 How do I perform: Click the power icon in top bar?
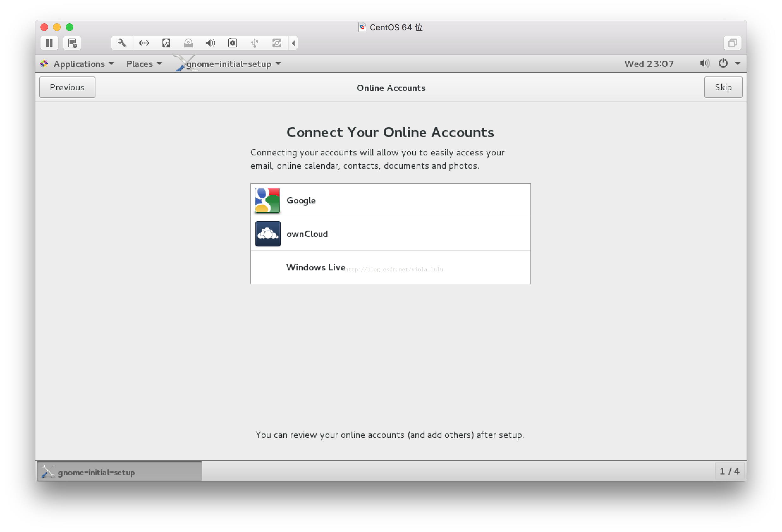723,63
